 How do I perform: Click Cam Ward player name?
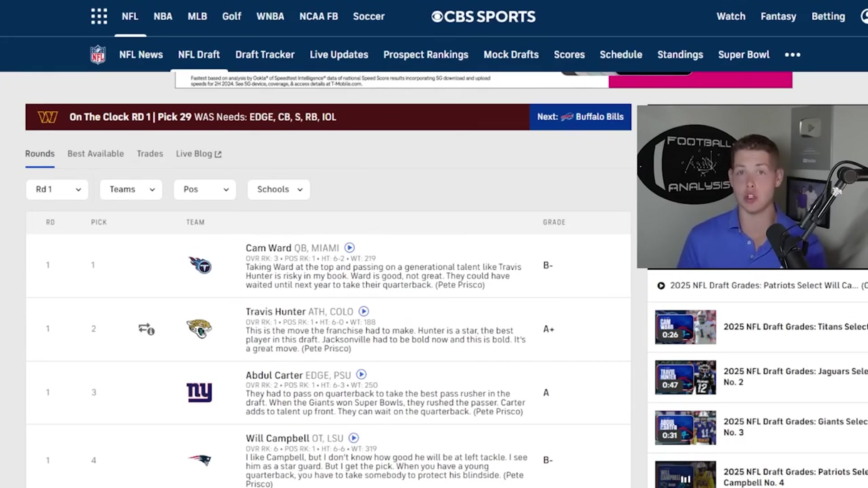(269, 248)
